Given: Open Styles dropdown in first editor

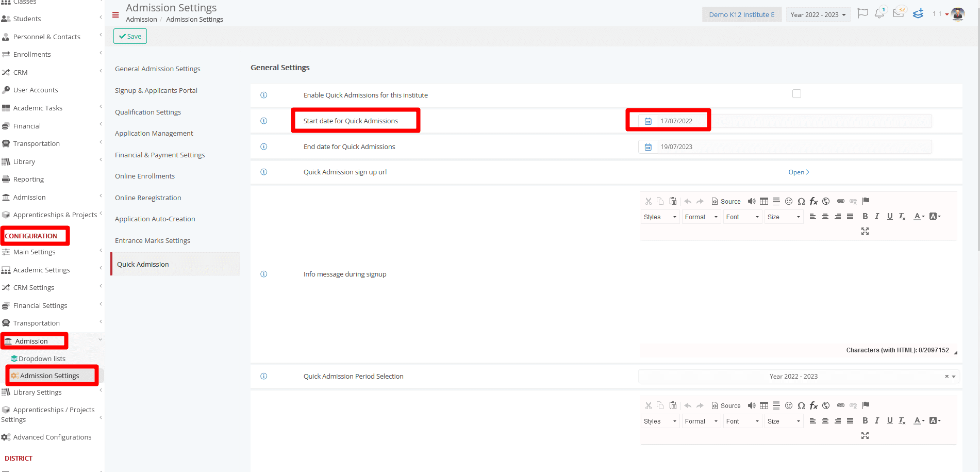Looking at the screenshot, I should coord(660,217).
